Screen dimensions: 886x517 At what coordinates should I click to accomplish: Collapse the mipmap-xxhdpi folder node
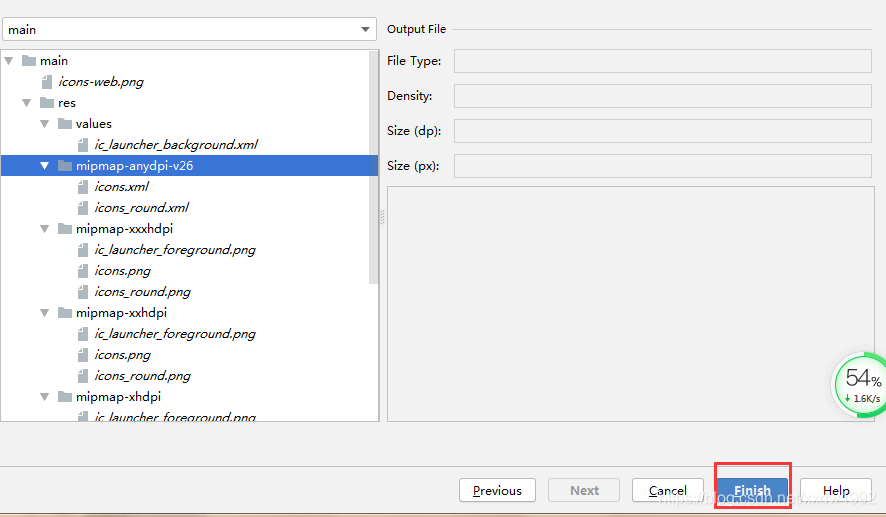pyautogui.click(x=45, y=313)
